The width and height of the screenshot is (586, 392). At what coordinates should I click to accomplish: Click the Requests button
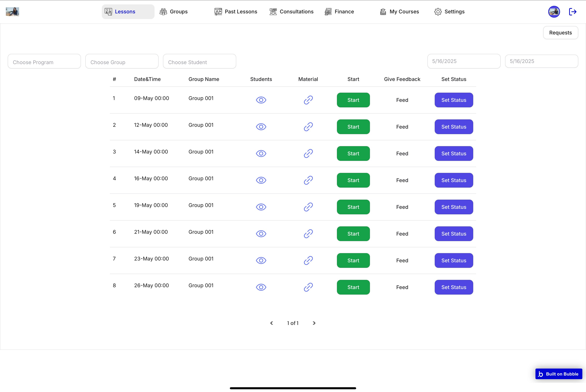coord(560,33)
